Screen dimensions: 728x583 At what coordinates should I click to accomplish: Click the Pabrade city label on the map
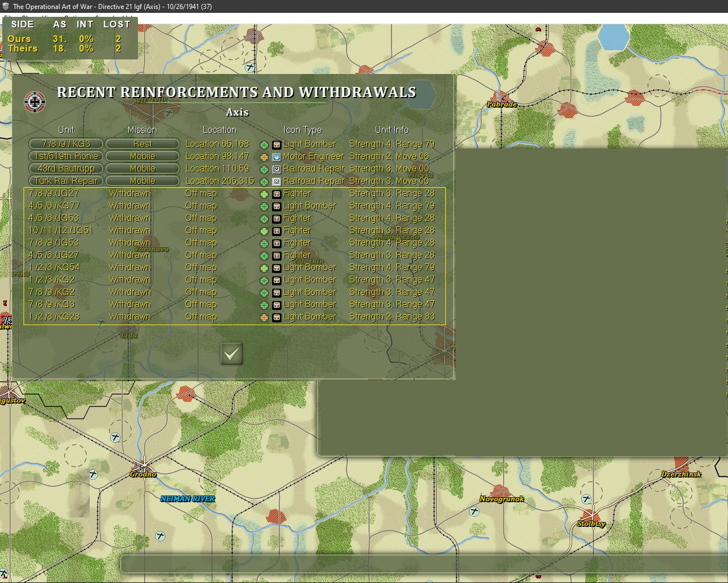501,104
